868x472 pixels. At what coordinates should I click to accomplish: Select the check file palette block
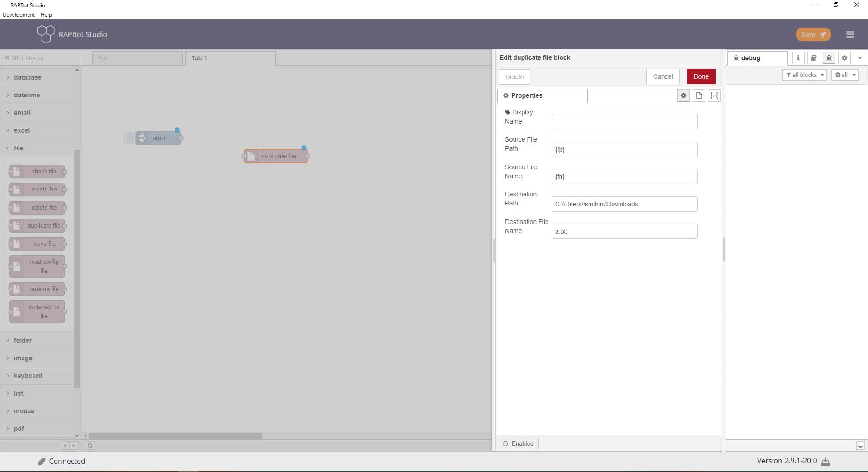37,172
